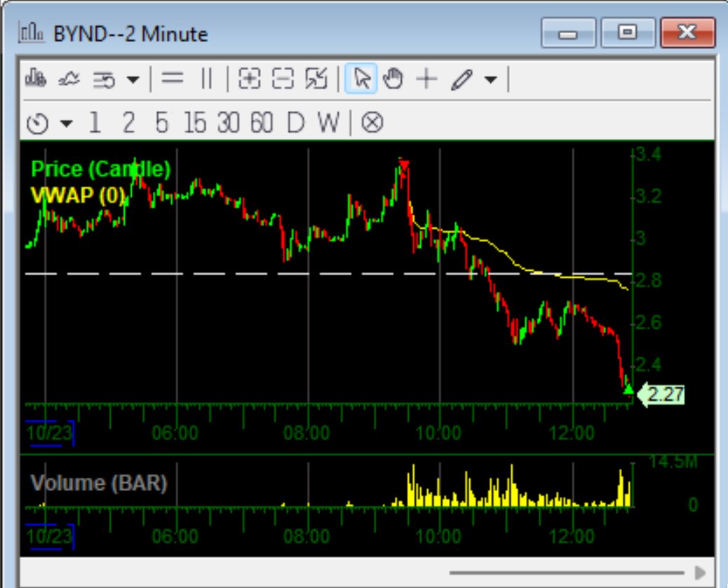Click the red down-triangle high marker
This screenshot has width=728, height=588.
pyautogui.click(x=404, y=166)
